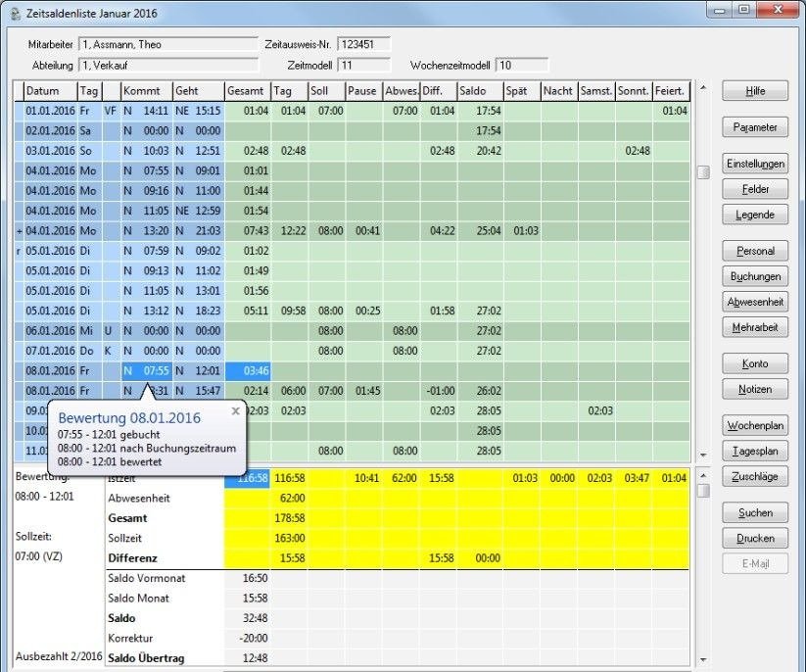Click the Datum column header
The image size is (806, 672).
click(50, 91)
